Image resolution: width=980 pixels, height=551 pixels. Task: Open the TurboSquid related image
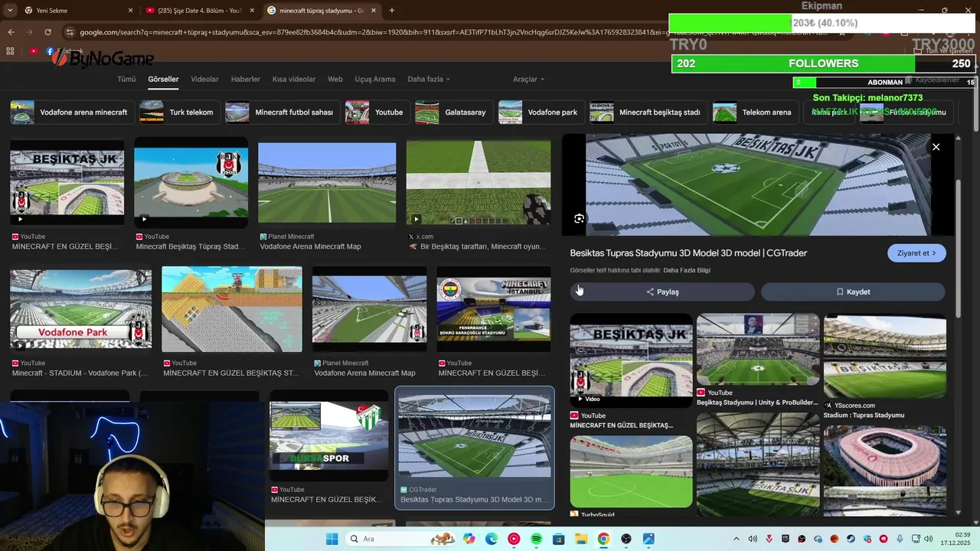click(631, 471)
